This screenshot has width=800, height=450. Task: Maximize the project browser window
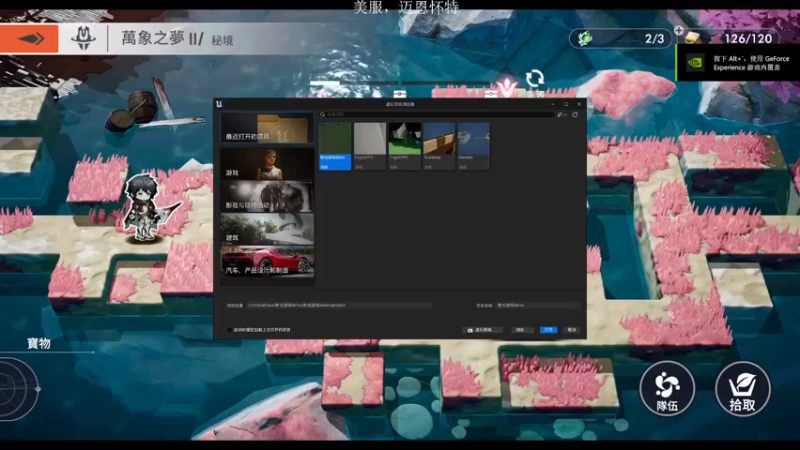point(566,104)
